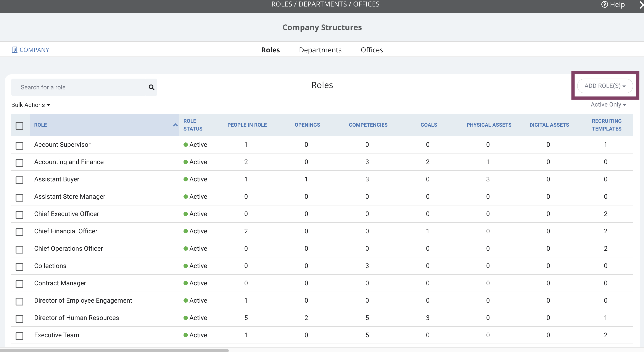
Task: Open Director of Employee Engagement role
Action: pyautogui.click(x=83, y=300)
